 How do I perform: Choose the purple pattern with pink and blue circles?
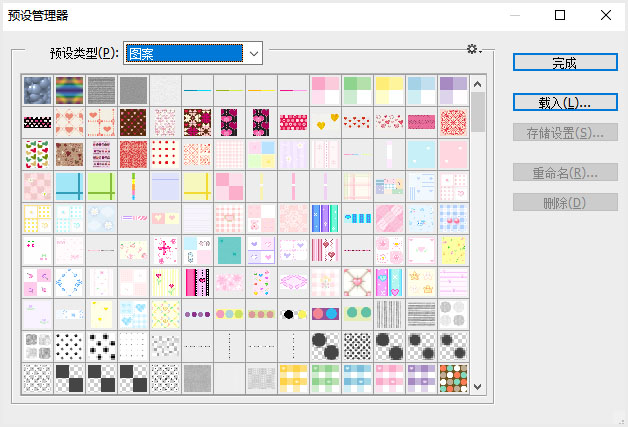point(326,315)
